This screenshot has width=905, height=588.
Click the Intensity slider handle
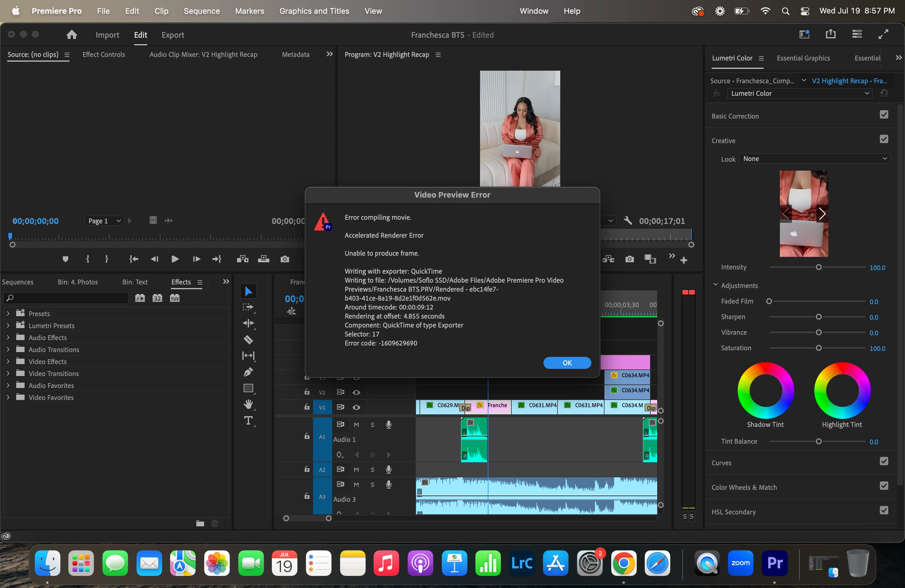(x=818, y=267)
